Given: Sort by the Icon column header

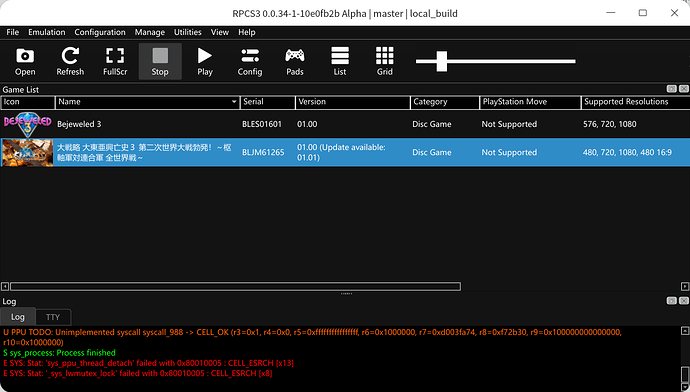Looking at the screenshot, I should pos(28,102).
